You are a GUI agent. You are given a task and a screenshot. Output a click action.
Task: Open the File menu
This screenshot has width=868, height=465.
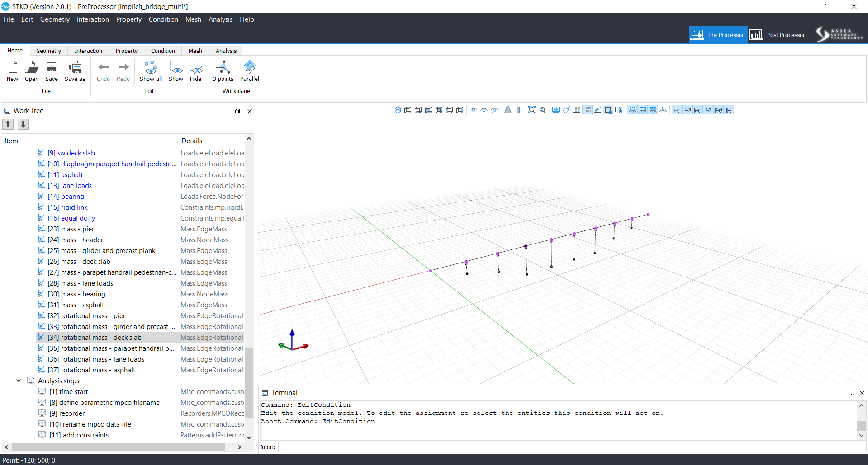[x=9, y=19]
